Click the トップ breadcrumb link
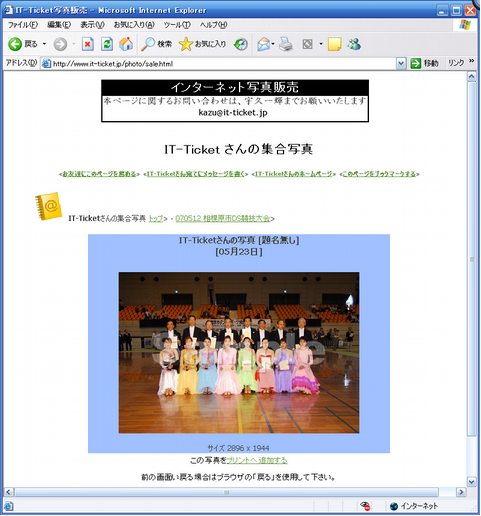This screenshot has height=516, width=481. (x=155, y=218)
